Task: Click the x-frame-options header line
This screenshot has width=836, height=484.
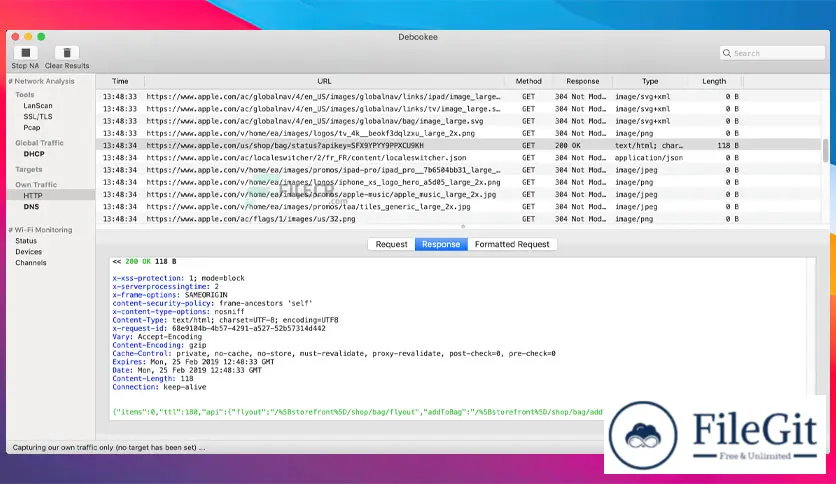Action: (170, 295)
